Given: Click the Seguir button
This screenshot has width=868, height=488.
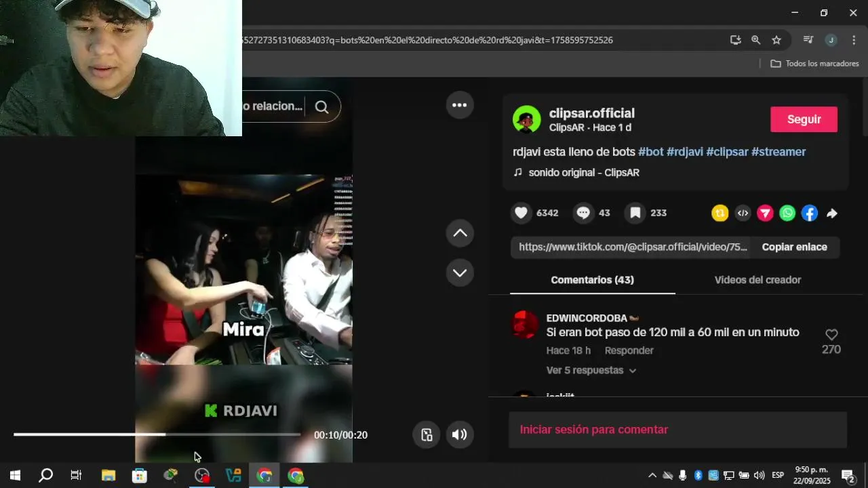Looking at the screenshot, I should pos(804,119).
